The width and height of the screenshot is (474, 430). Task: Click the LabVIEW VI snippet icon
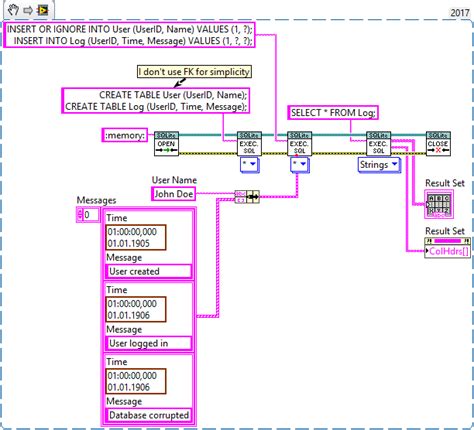[x=43, y=10]
